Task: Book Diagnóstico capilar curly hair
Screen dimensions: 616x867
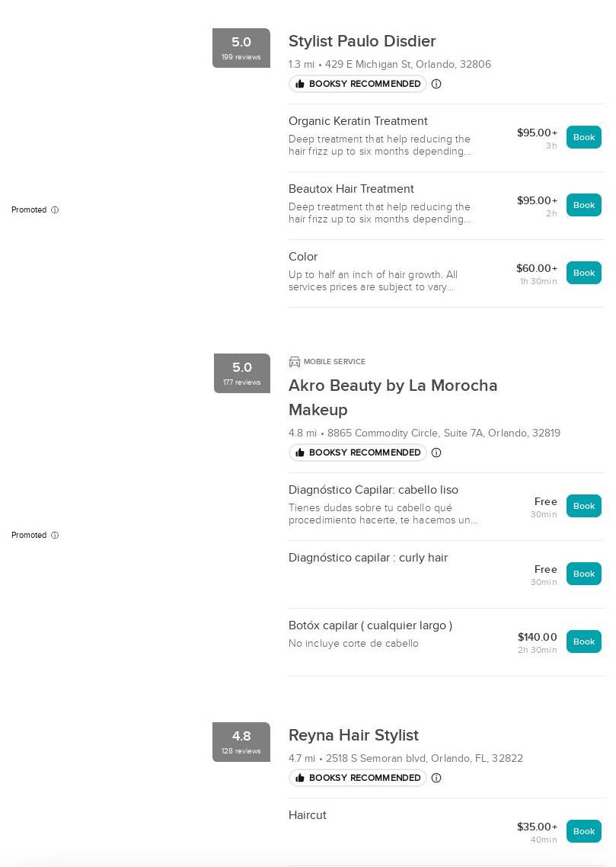Action: (x=583, y=574)
